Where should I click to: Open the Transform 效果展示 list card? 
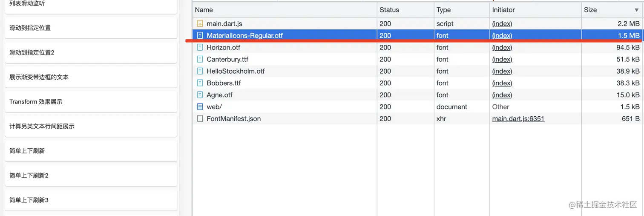click(x=91, y=102)
